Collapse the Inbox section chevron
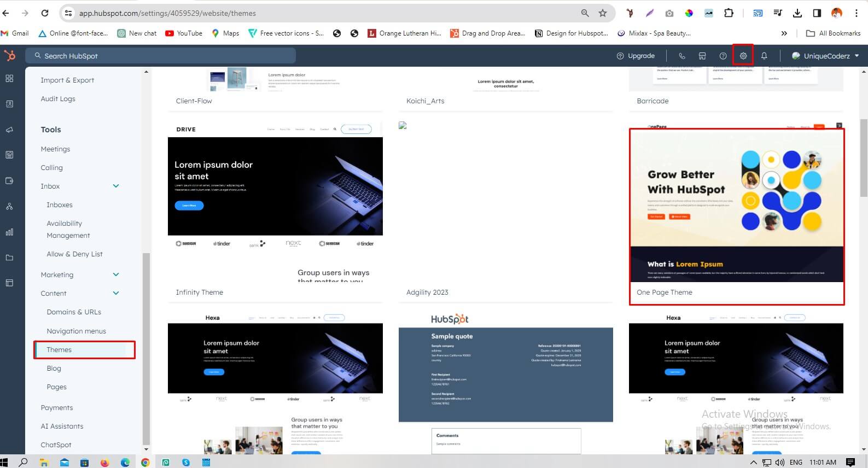The height and width of the screenshot is (468, 868). coord(116,186)
